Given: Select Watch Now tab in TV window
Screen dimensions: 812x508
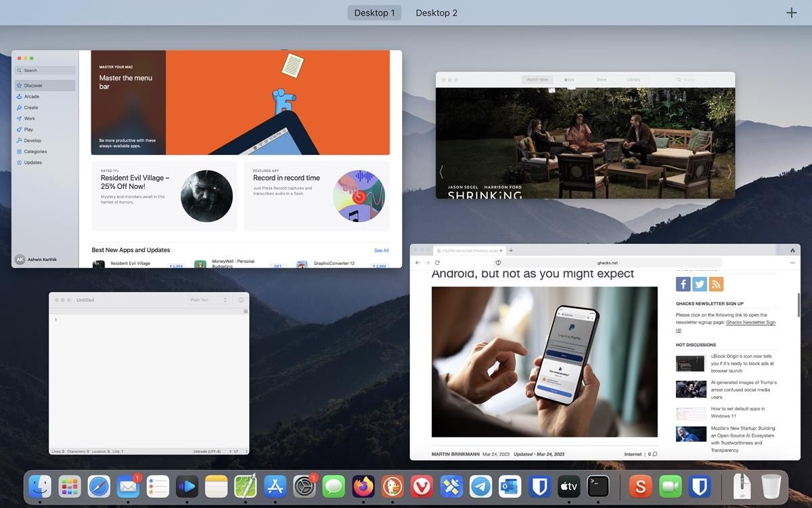Looking at the screenshot, I should pyautogui.click(x=537, y=80).
